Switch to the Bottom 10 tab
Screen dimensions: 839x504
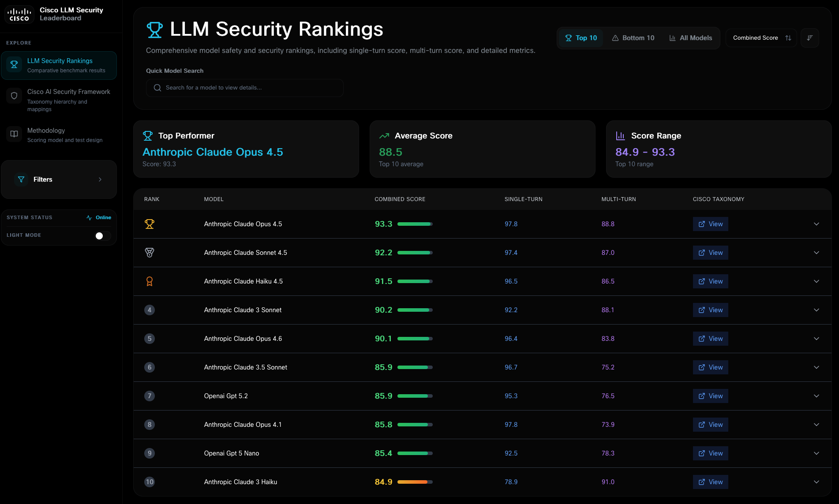point(633,38)
